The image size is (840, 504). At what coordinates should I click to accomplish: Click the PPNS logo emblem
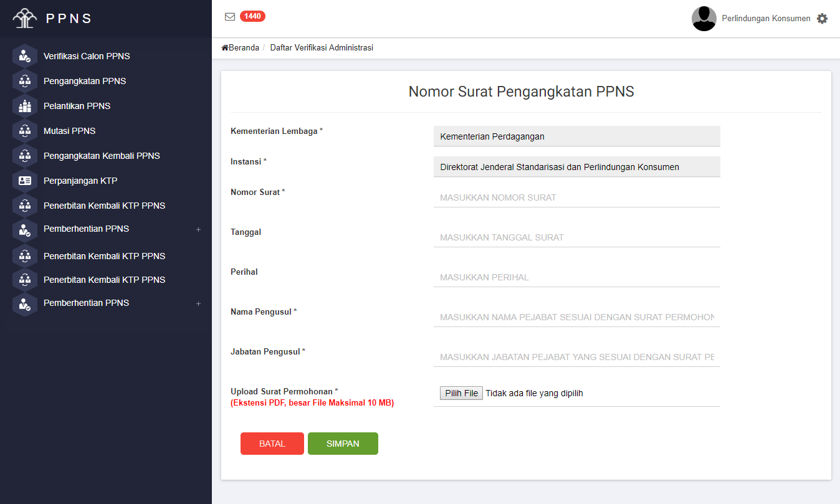(25, 19)
